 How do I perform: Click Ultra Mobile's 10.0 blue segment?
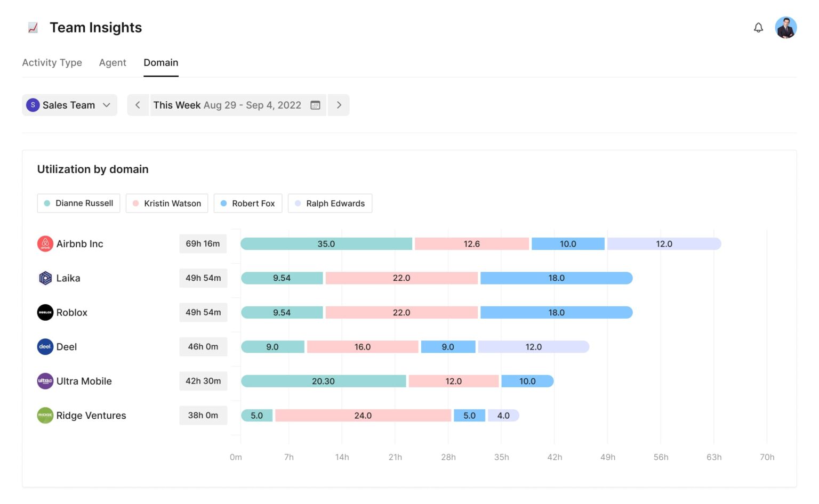527,381
